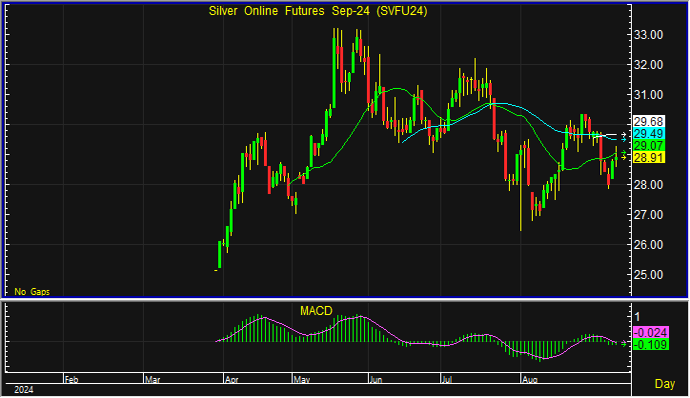This screenshot has width=690, height=398.
Task: Click the green -0.109 MACD histogram tag
Action: 650,344
